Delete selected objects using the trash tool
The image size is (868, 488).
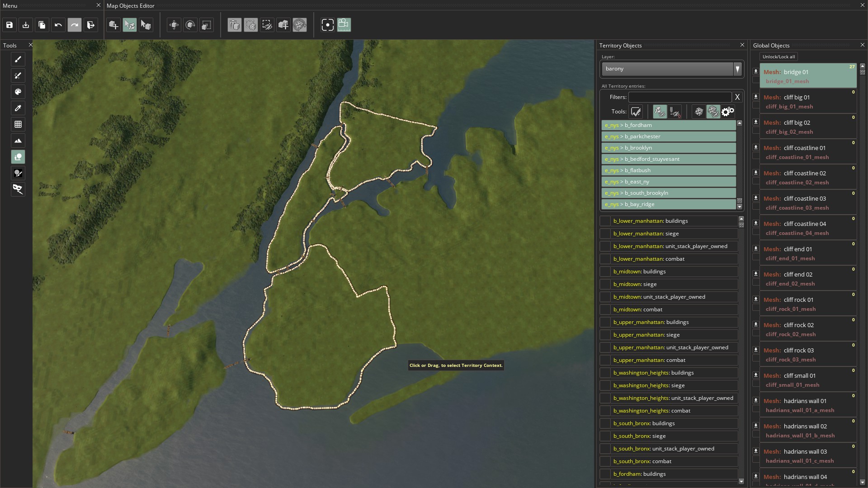coord(234,25)
